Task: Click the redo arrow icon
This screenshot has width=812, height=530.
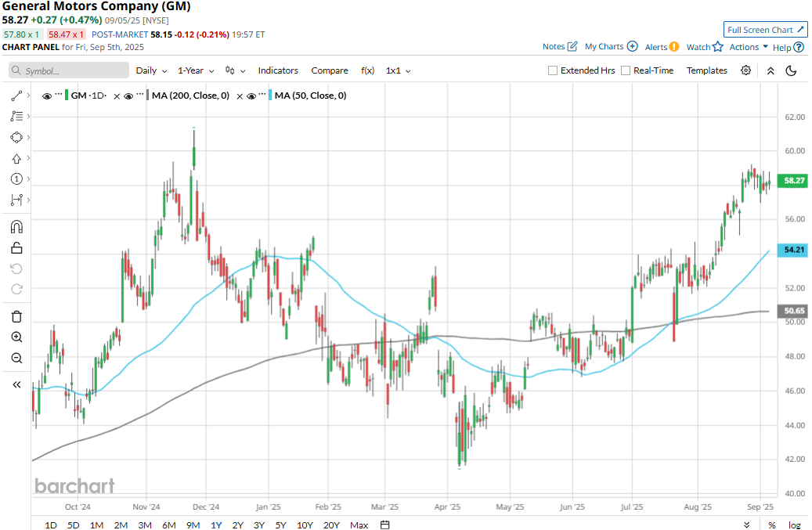Action: click(x=16, y=290)
